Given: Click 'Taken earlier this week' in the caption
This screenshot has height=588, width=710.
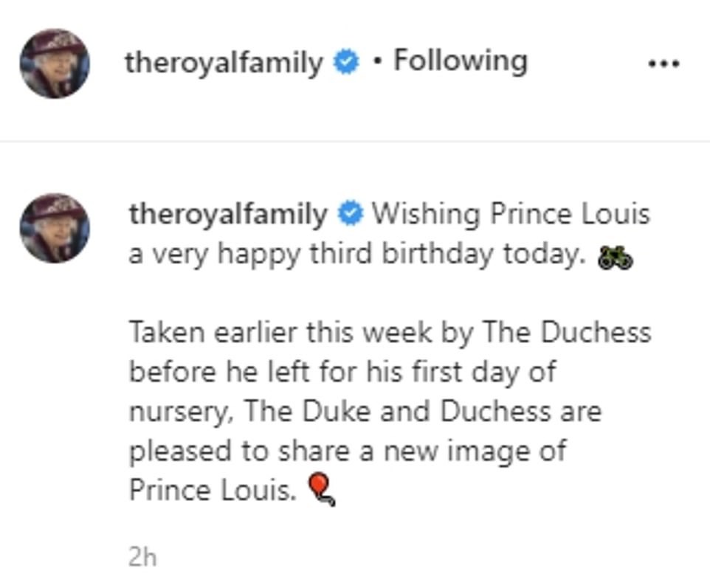Looking at the screenshot, I should point(279,333).
